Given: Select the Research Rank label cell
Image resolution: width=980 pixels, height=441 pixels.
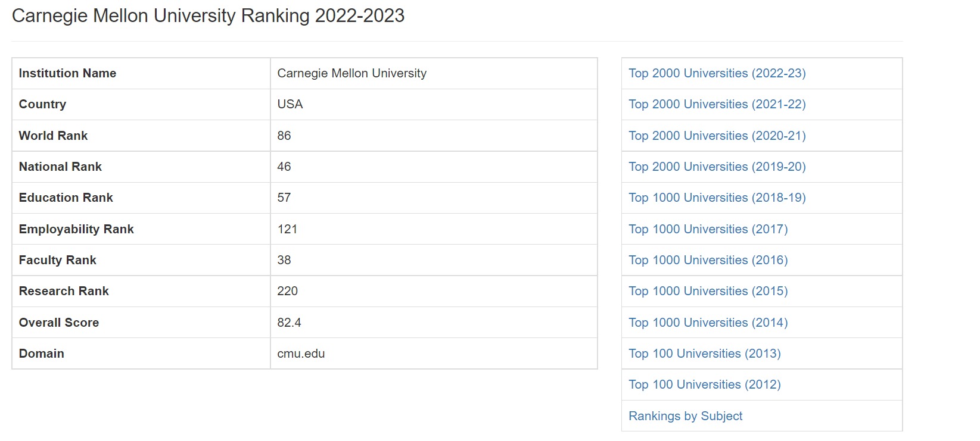Looking at the screenshot, I should pyautogui.click(x=141, y=291).
